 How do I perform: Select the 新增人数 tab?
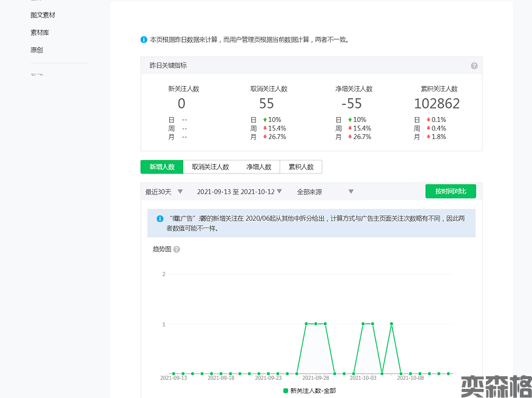[162, 167]
